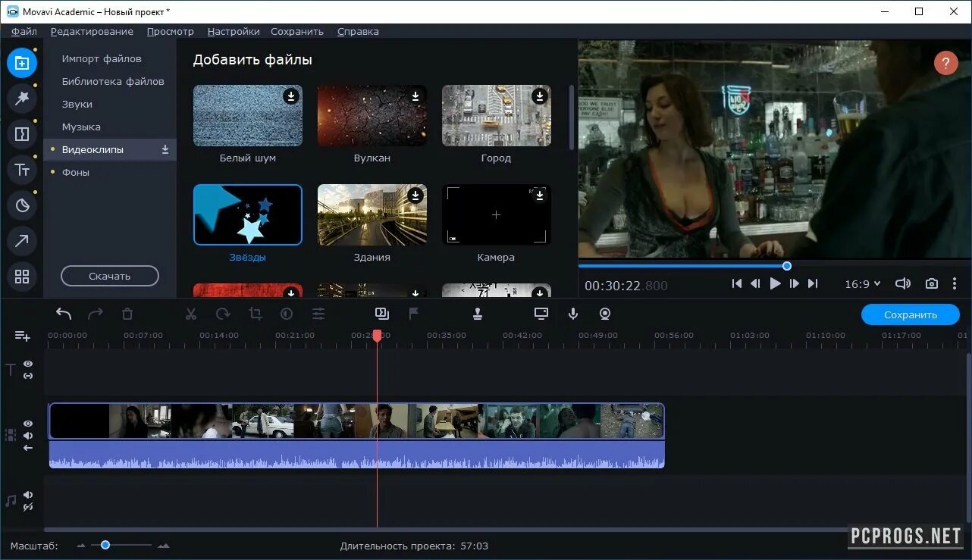Select the Звёзды video thumbnail
This screenshot has height=560, width=972.
pos(248,215)
